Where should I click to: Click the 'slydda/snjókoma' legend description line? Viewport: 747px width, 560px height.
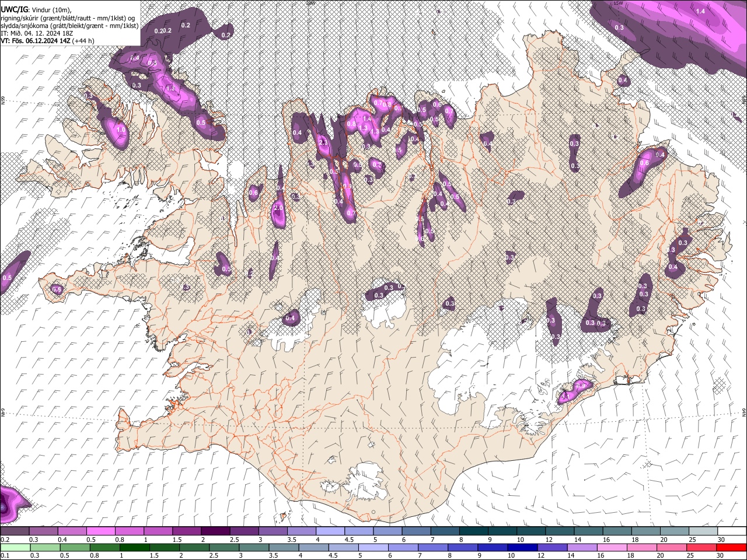pos(69,25)
